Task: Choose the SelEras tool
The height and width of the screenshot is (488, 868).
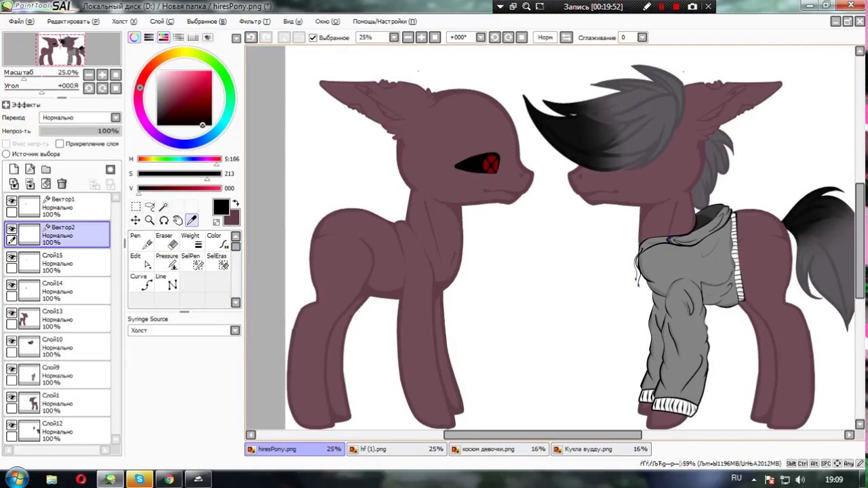Action: tap(218, 261)
